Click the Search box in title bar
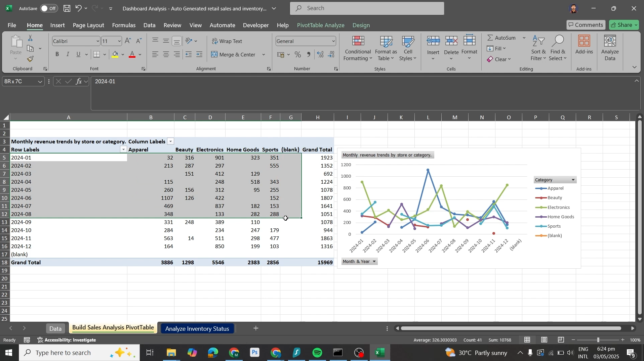Image resolution: width=644 pixels, height=361 pixels. [367, 8]
